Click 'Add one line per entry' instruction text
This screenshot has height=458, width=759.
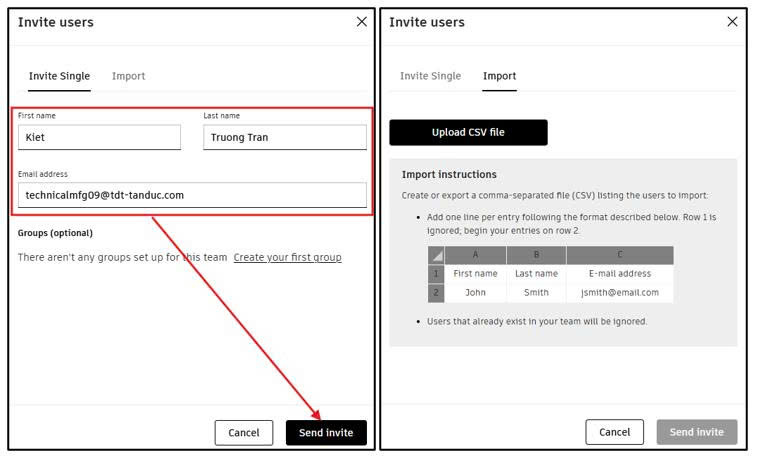[571, 224]
